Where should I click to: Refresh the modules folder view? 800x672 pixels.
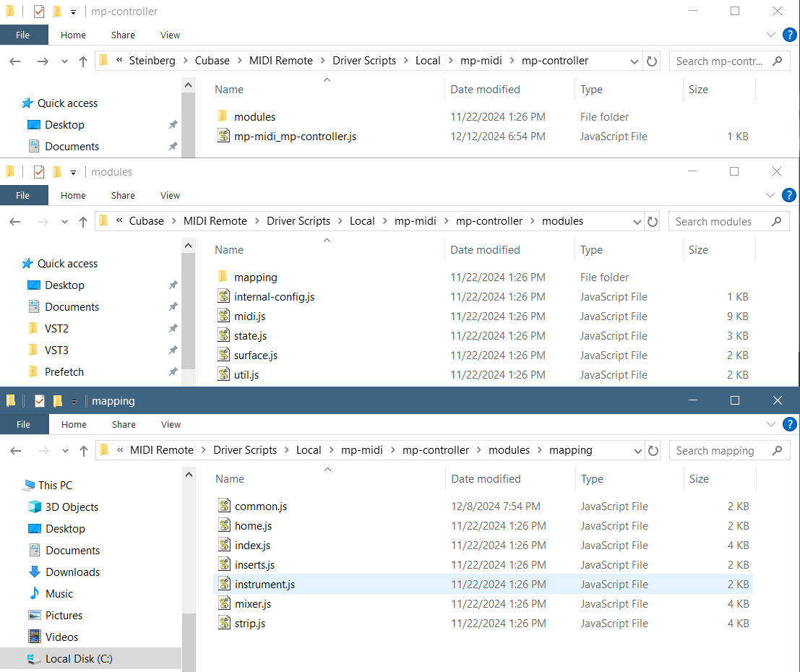[x=652, y=221]
